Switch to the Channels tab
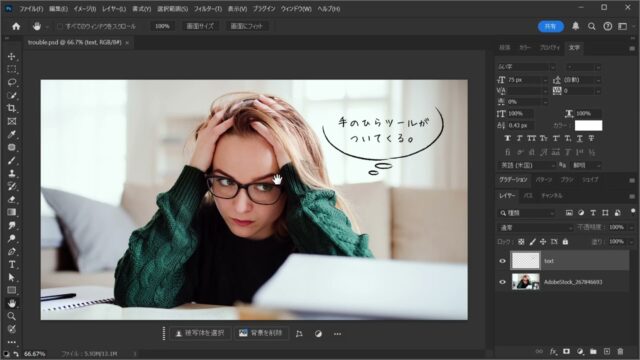 pyautogui.click(x=551, y=196)
